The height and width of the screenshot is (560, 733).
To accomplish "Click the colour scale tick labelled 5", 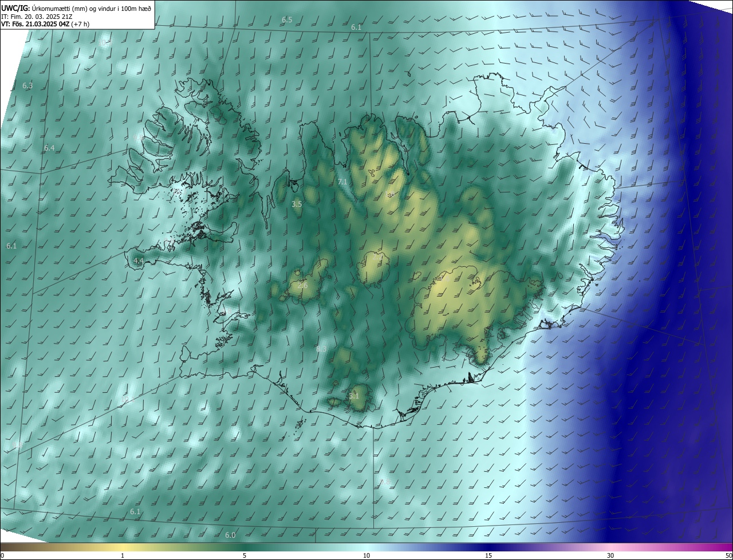I will click(244, 555).
